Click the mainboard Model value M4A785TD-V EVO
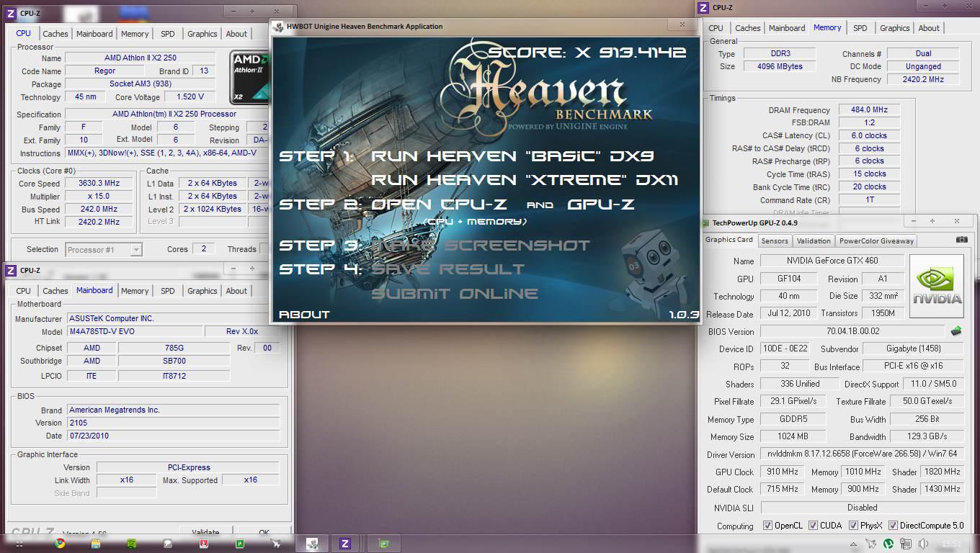980x553 pixels. tap(133, 332)
